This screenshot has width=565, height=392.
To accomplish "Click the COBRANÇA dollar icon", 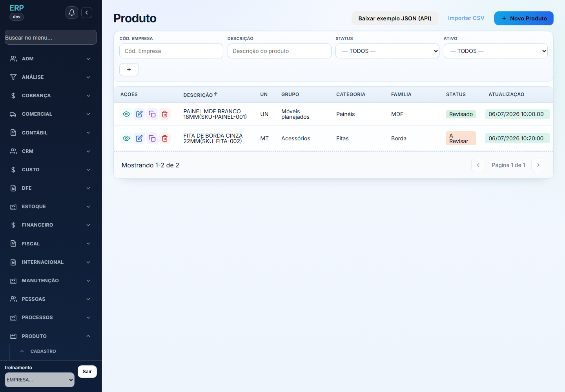I will pos(13,96).
